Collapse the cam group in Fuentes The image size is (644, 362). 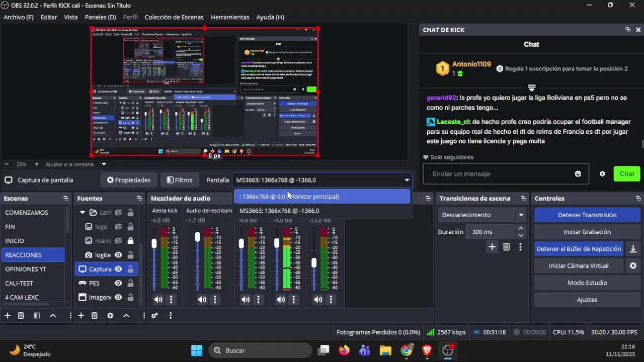[83, 213]
